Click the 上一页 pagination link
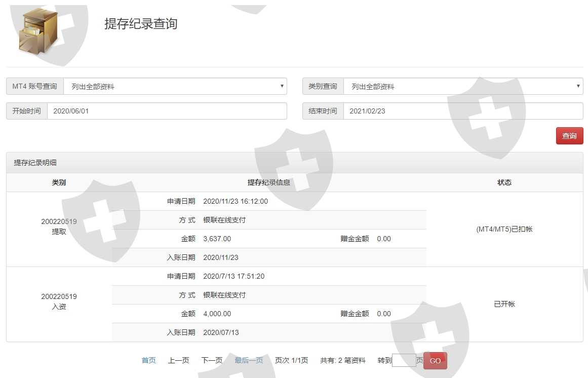 click(x=178, y=360)
